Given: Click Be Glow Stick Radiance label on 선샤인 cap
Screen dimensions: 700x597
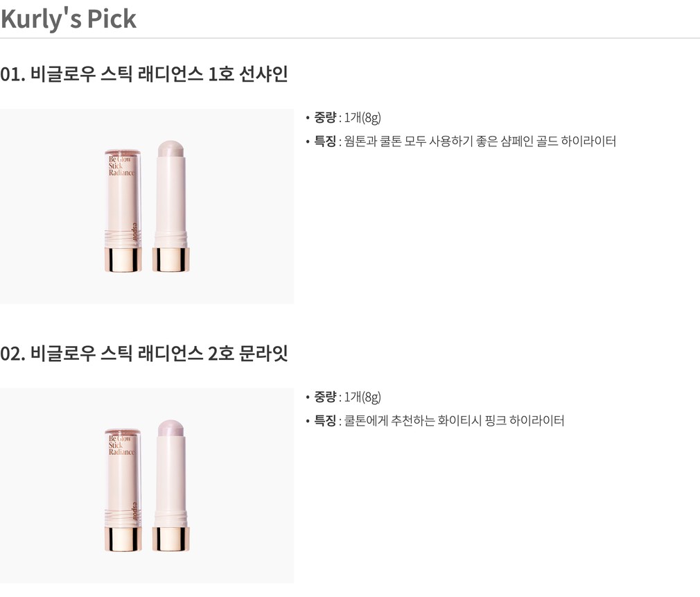Looking at the screenshot, I should click(121, 166).
